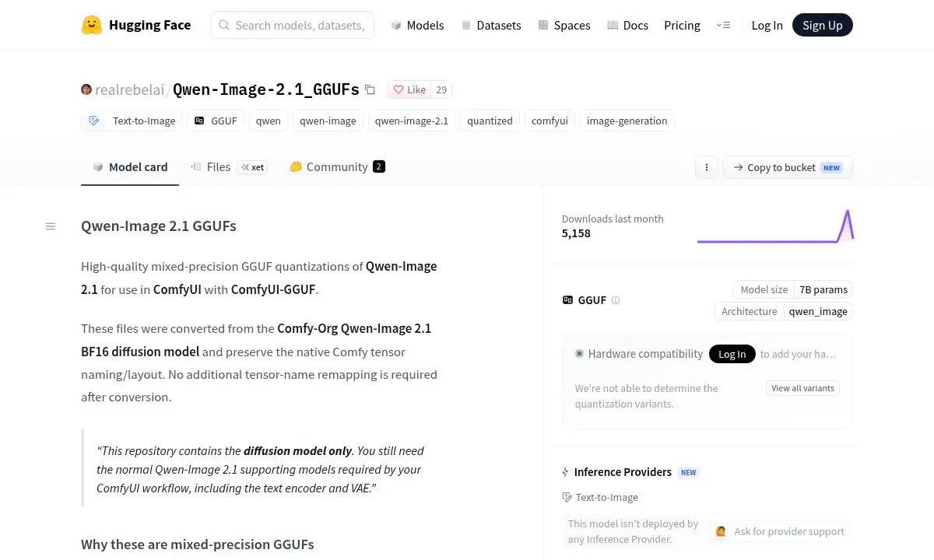Click the Downloads last month chart
The height and width of the screenshot is (560, 934).
[775, 226]
